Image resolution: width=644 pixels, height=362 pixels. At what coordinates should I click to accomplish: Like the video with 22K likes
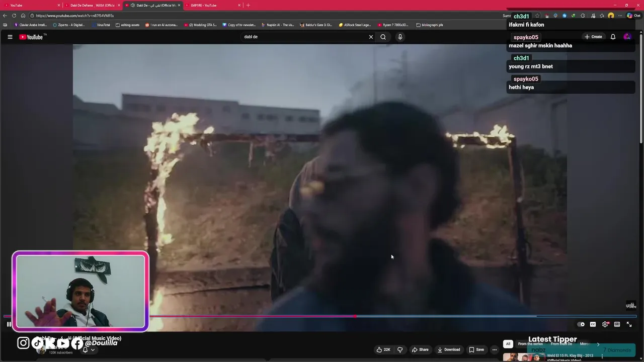coord(383,349)
